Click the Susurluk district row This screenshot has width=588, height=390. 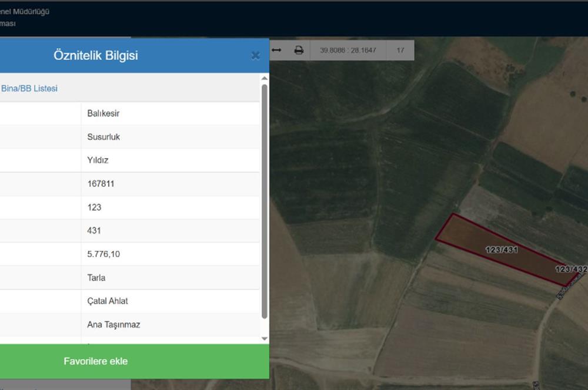click(103, 137)
